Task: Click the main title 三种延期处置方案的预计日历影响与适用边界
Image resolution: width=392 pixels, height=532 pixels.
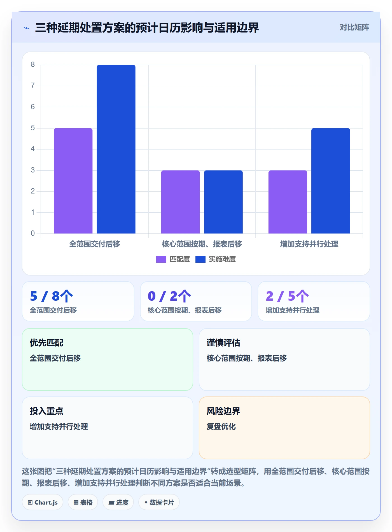Action: pos(147,28)
